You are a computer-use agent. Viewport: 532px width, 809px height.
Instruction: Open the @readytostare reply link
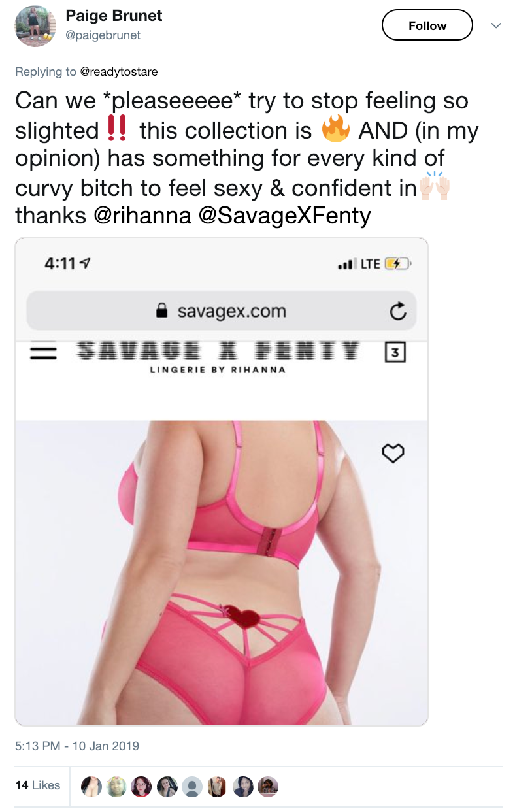point(118,71)
